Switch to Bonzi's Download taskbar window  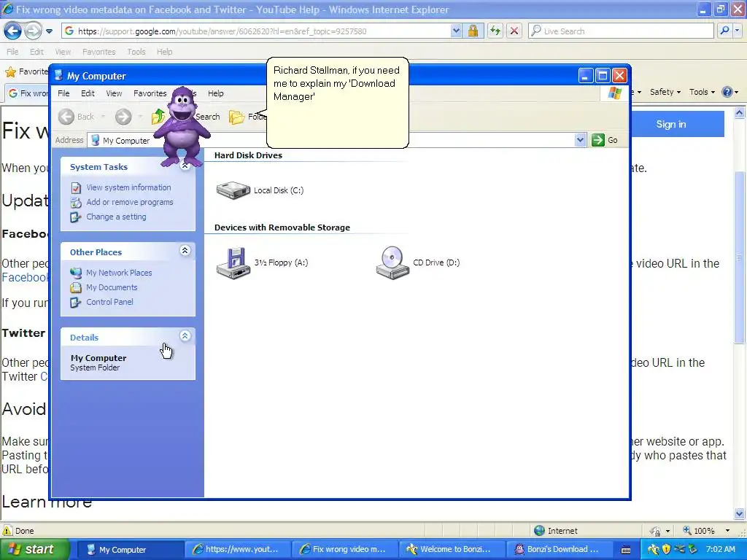(x=560, y=550)
